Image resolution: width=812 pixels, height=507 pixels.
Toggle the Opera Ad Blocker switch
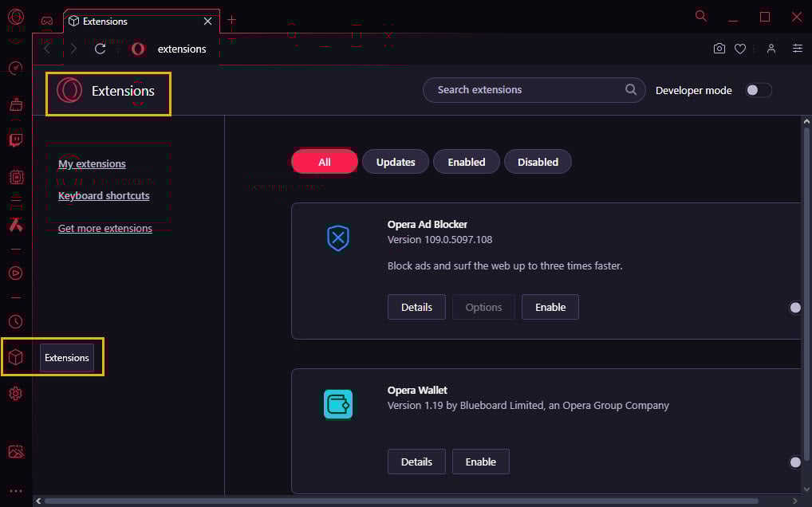pos(795,307)
